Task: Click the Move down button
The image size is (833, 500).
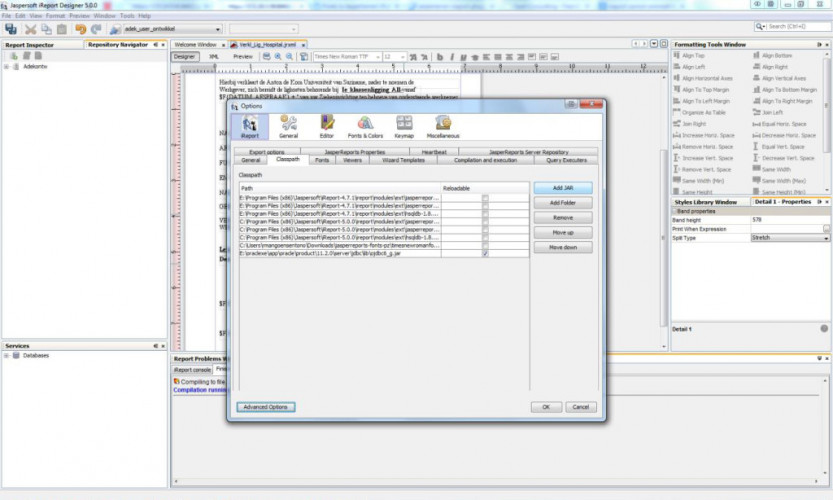Action: 563,248
